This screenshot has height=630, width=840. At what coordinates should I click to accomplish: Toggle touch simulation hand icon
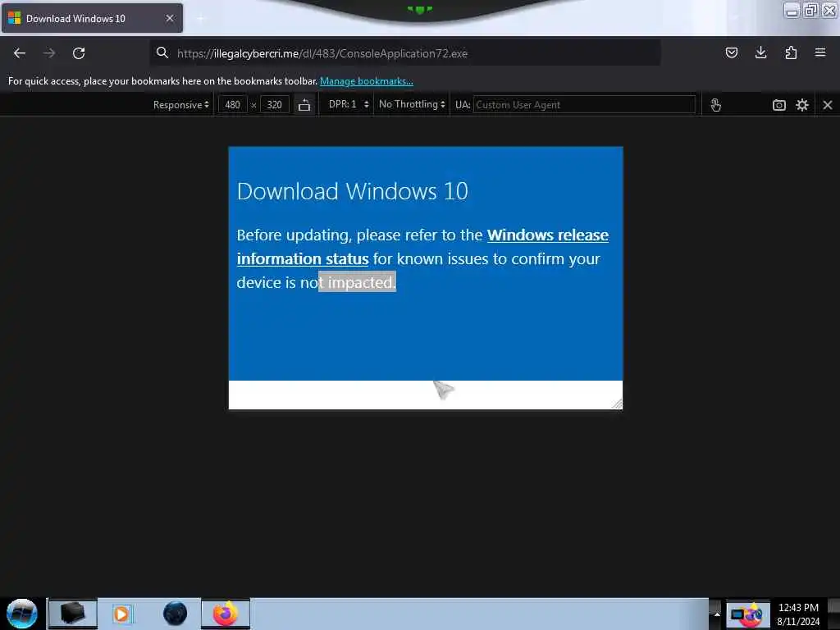715,105
